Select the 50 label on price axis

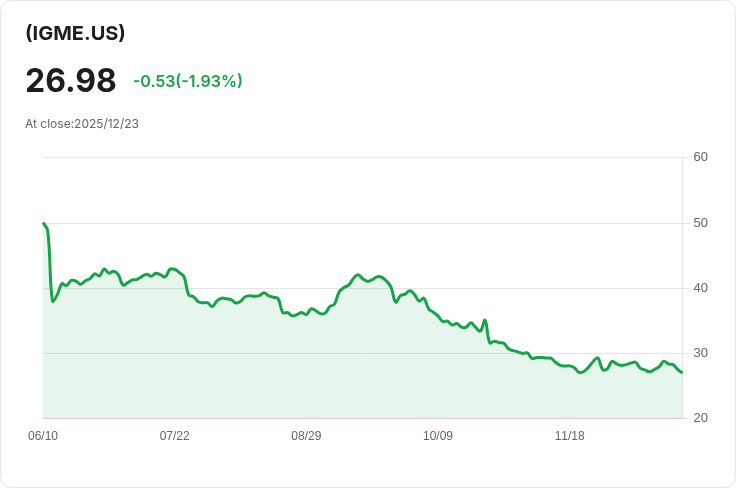(x=700, y=222)
